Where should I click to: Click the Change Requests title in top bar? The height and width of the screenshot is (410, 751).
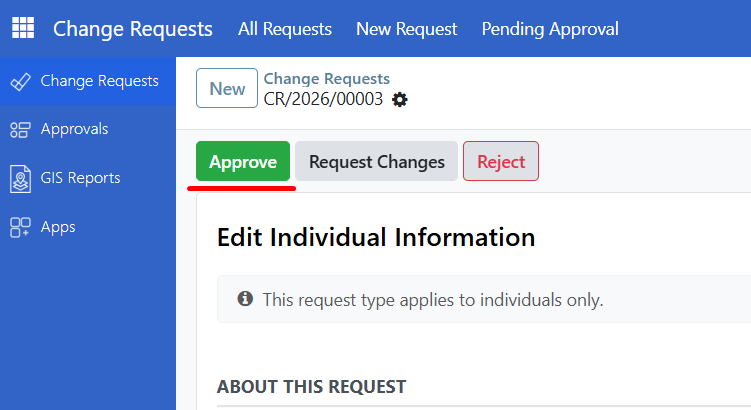point(133,29)
